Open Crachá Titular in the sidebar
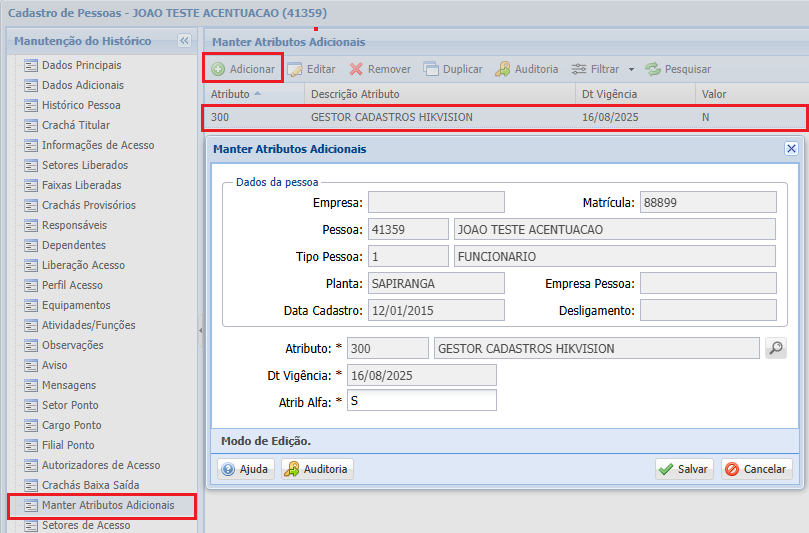The image size is (809, 533). (76, 125)
